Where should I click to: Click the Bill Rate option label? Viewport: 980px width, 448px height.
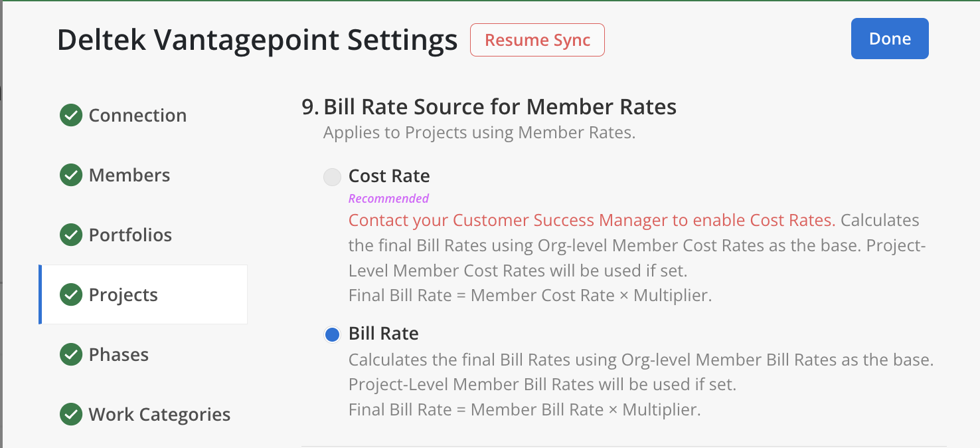(x=384, y=333)
